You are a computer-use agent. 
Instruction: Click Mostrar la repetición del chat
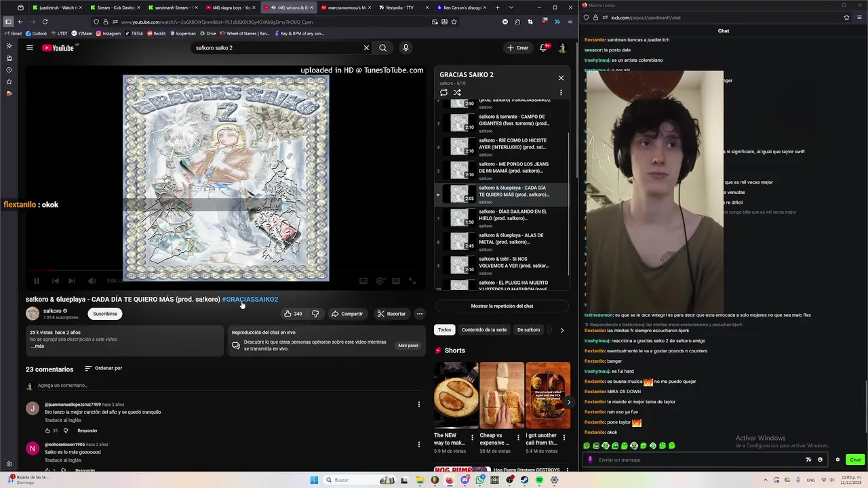502,306
